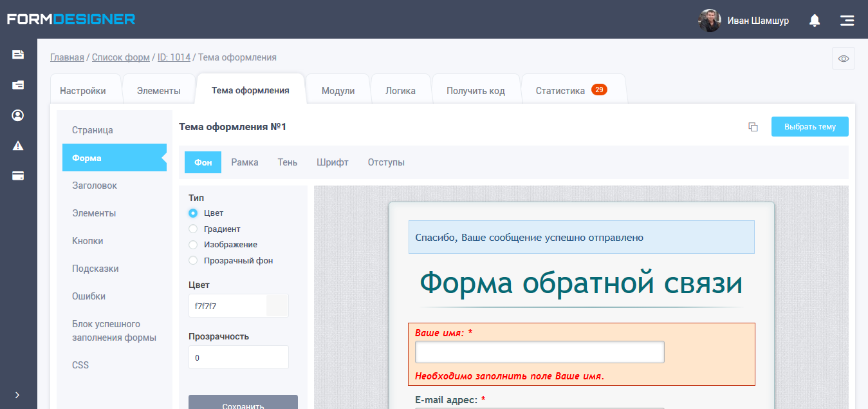Screen dimensions: 868x409
Task: Switch to the Статистика tab
Action: [560, 91]
